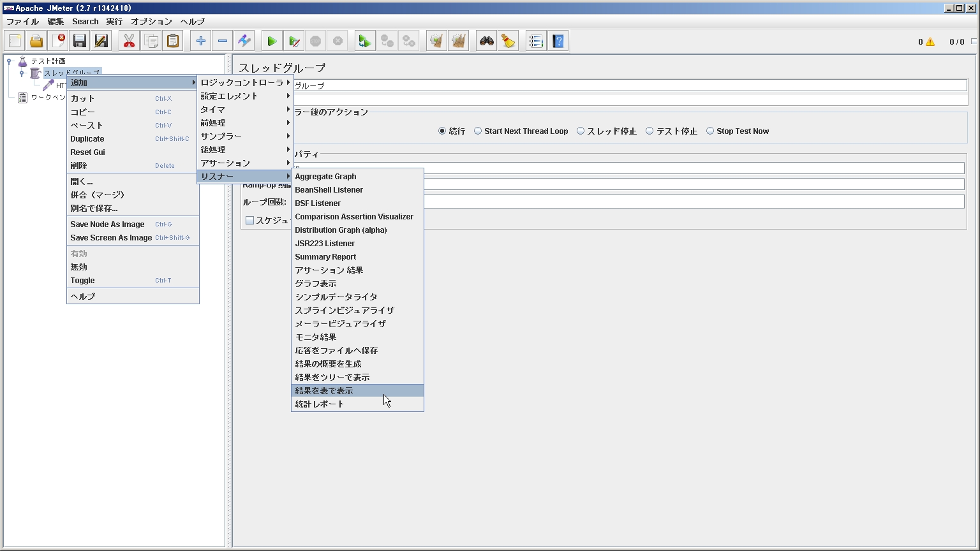The image size is (980, 551).
Task: Choose 結果をツリーで表示 listener
Action: pyautogui.click(x=357, y=378)
